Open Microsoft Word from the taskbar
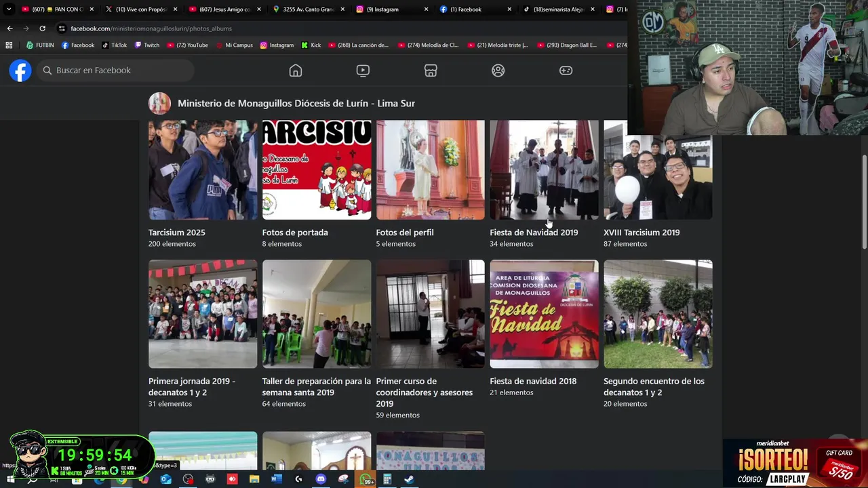The height and width of the screenshot is (488, 868). click(276, 479)
